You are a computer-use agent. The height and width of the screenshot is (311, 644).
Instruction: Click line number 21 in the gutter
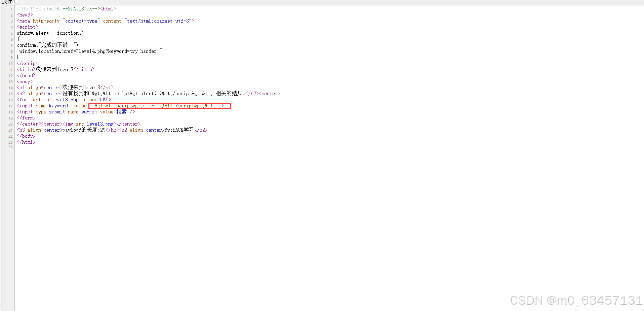click(x=10, y=130)
